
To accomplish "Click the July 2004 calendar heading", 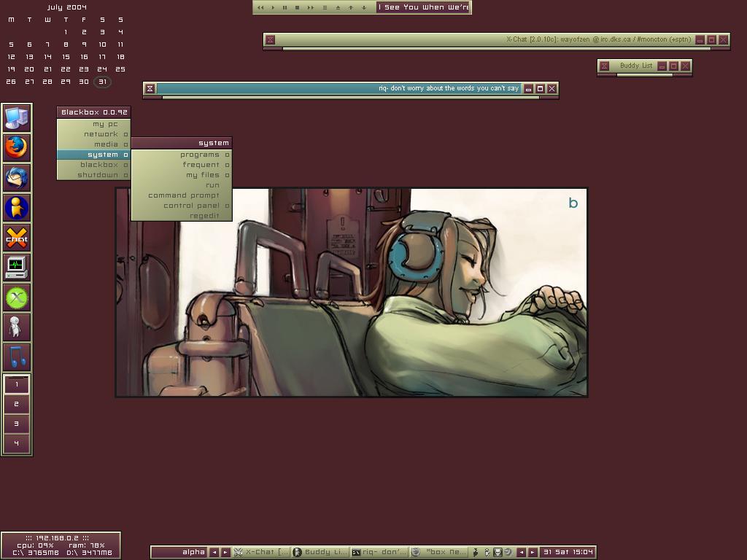I will tap(66, 7).
